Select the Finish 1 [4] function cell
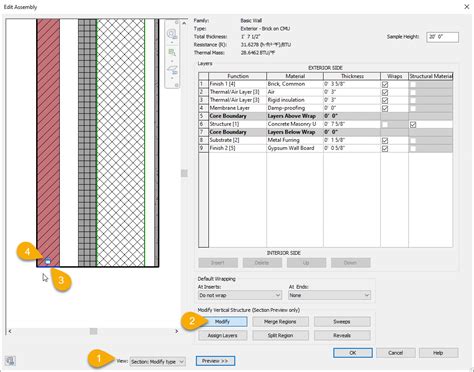474x372 pixels. click(x=238, y=84)
